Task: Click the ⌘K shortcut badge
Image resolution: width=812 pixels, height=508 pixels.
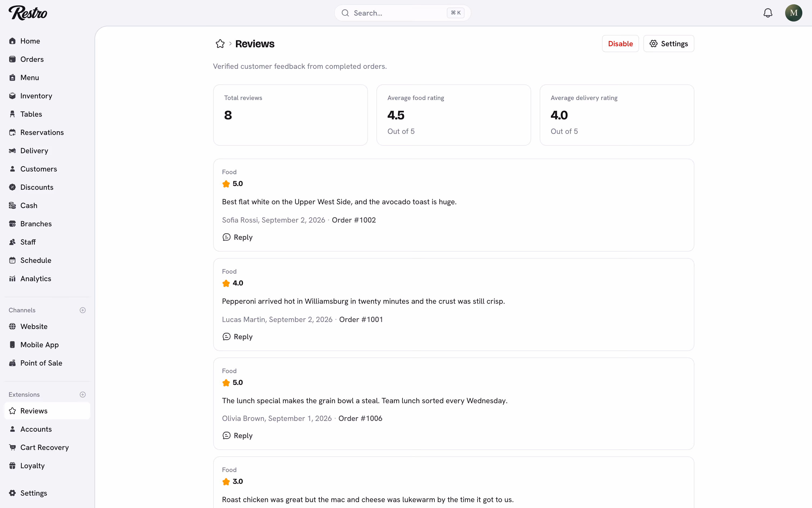Action: tap(455, 13)
